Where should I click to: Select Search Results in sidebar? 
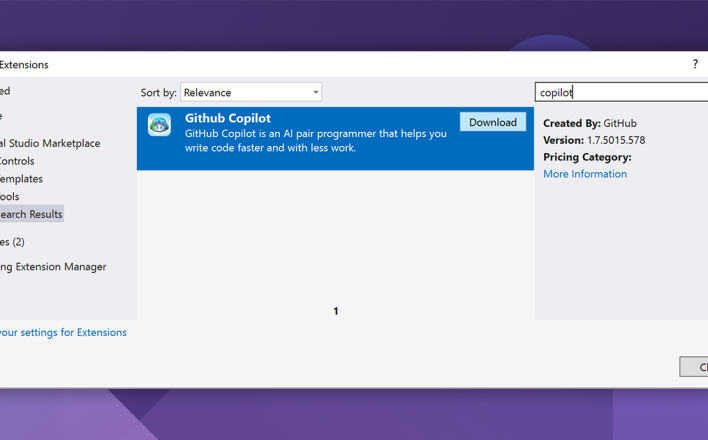click(x=31, y=214)
